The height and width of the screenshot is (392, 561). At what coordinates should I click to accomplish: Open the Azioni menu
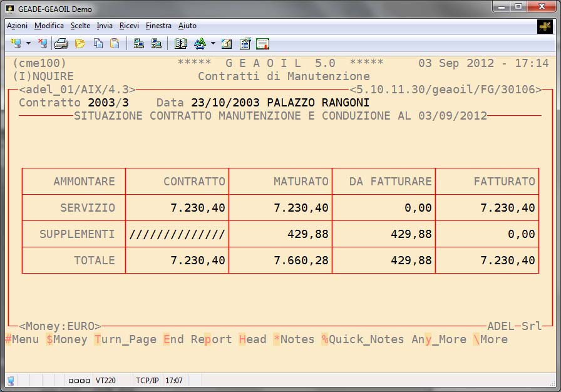pos(17,26)
